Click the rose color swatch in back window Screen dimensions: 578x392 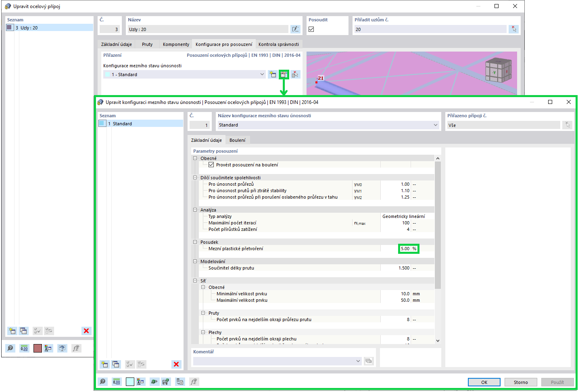[x=38, y=348]
